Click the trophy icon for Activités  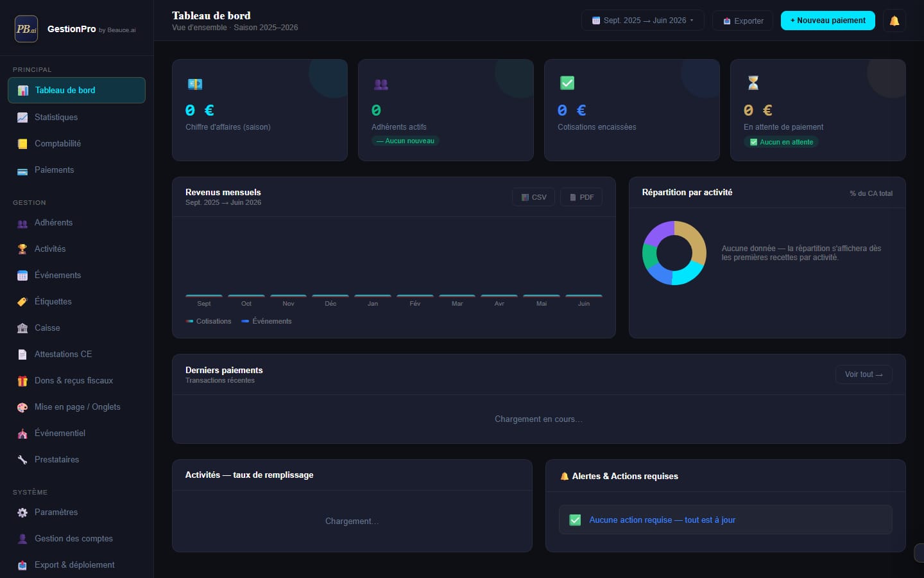coord(22,249)
